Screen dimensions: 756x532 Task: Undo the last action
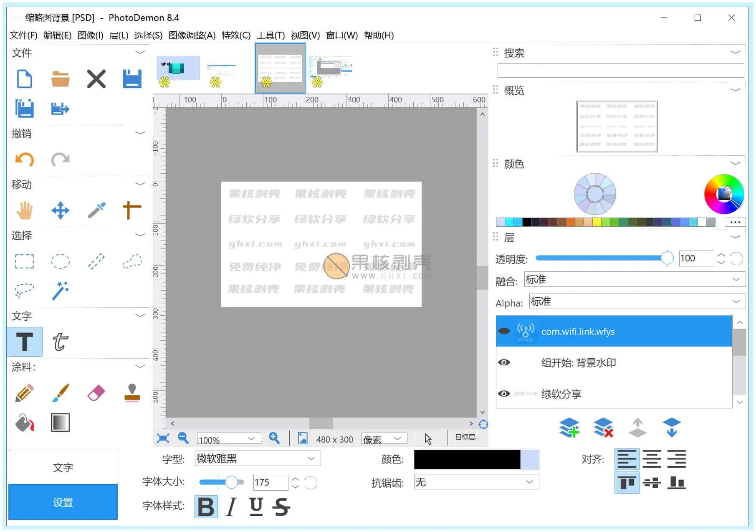tap(24, 160)
